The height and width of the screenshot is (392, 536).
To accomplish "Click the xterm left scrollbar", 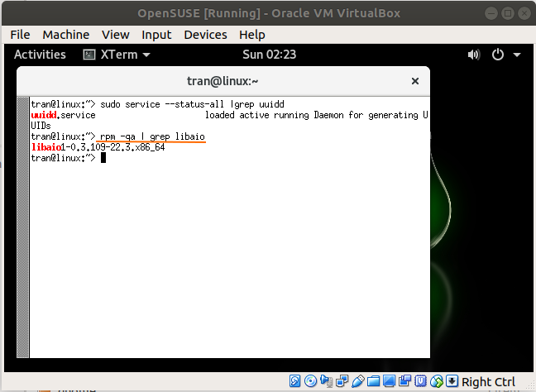I will pyautogui.click(x=23, y=227).
